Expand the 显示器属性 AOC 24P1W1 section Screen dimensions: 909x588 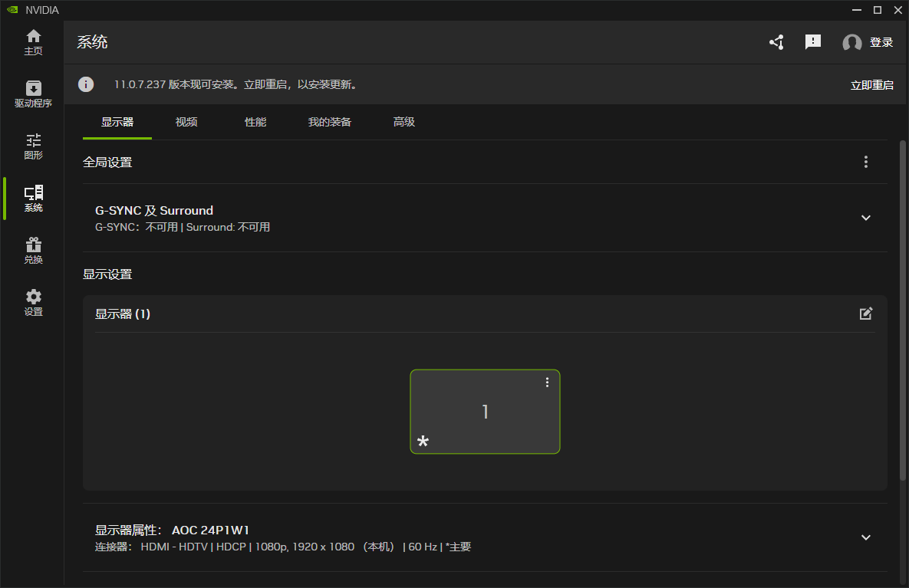point(865,537)
